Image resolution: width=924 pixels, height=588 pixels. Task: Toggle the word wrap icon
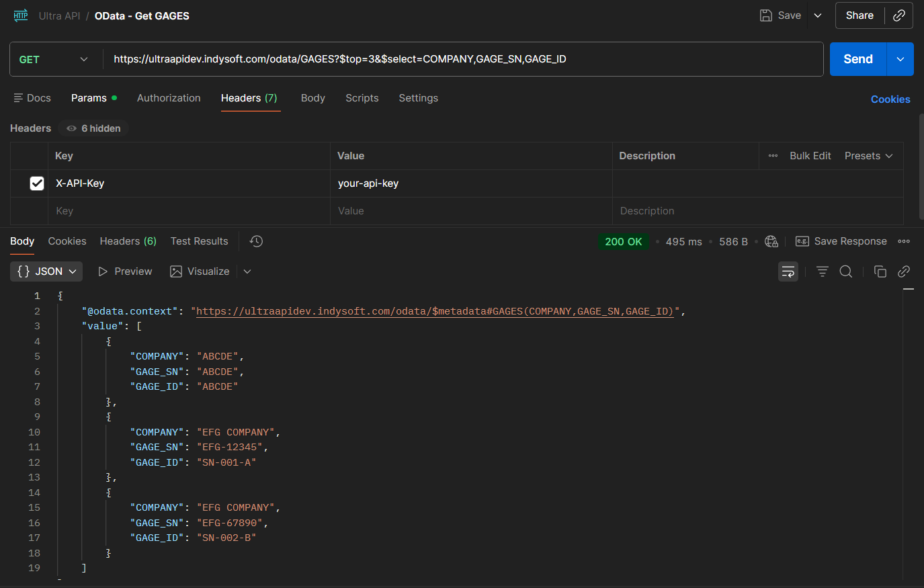point(788,271)
